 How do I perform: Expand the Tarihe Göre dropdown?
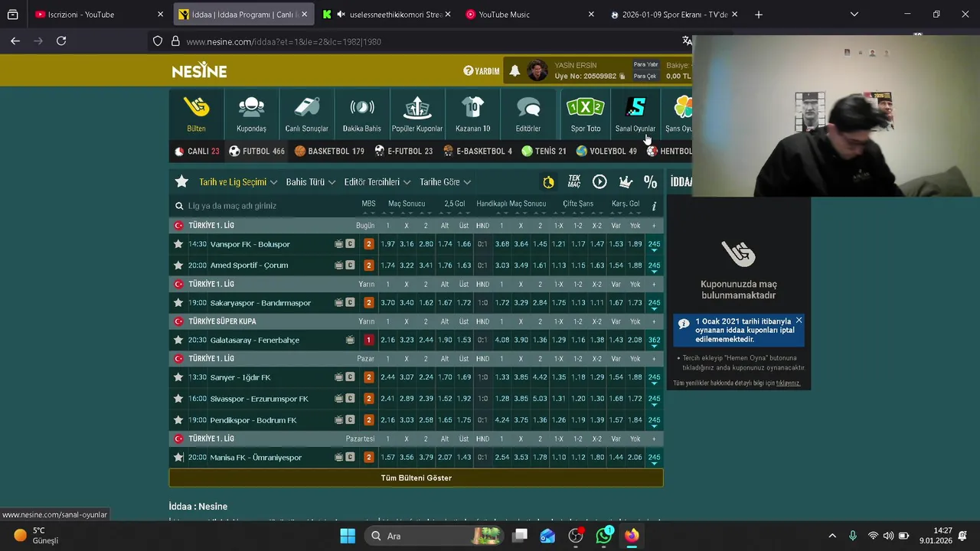pos(445,182)
